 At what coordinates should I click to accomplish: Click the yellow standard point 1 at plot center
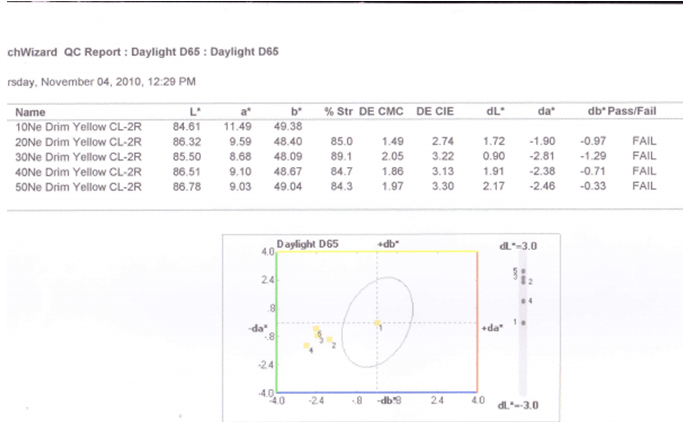coord(378,323)
